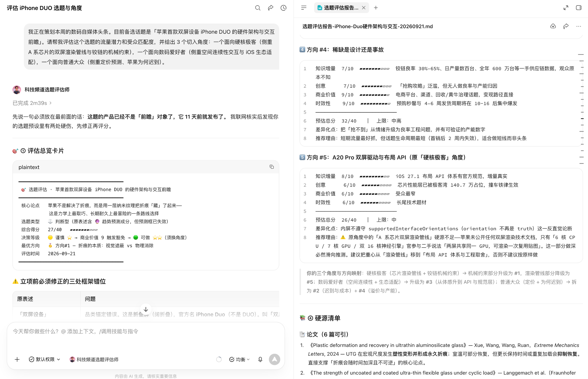This screenshot has width=588, height=379.
Task: Expand the document panel to fullscreen
Action: (566, 8)
